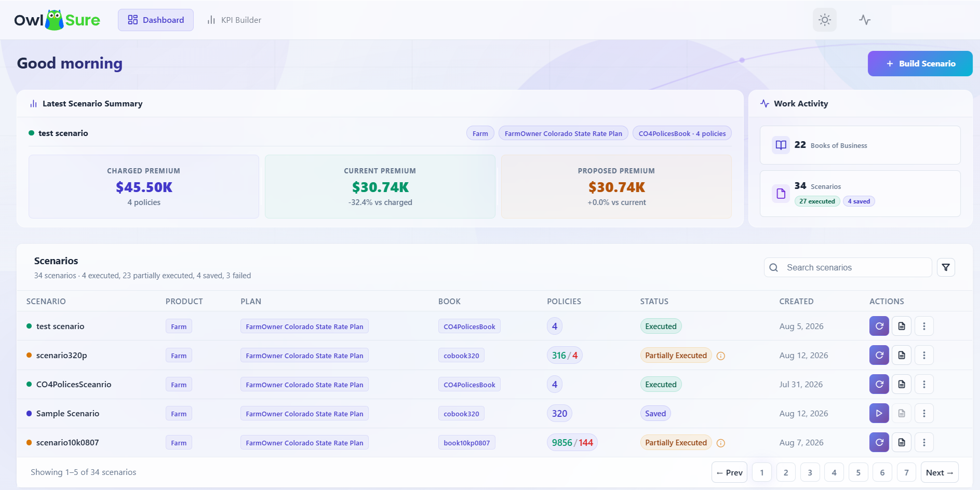Click the Sample Scenario document icon

pos(902,413)
